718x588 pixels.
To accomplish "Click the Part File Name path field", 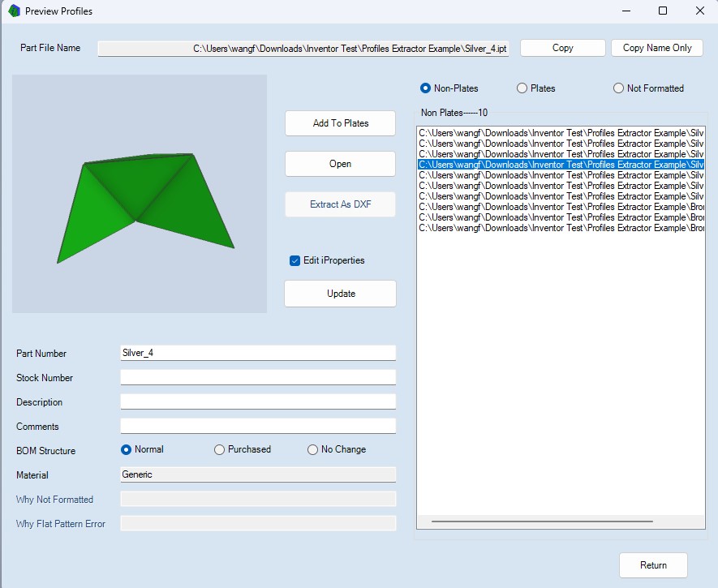I will [303, 49].
